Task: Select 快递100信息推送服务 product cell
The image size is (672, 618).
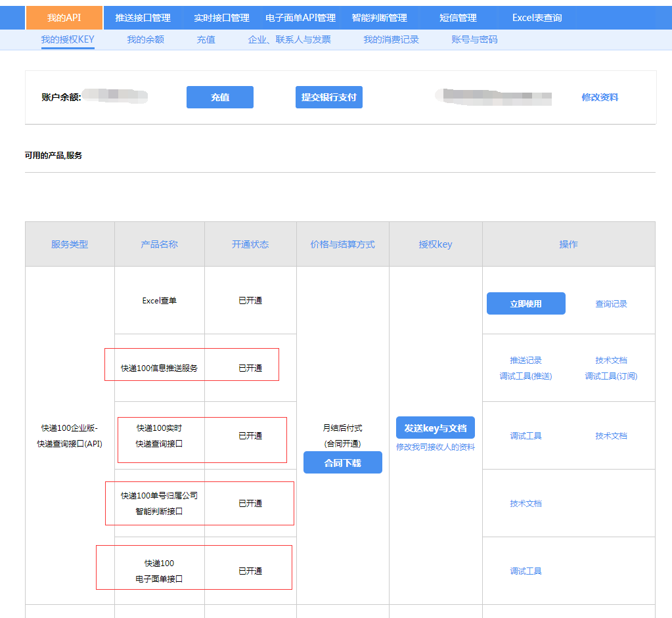Action: (x=160, y=368)
